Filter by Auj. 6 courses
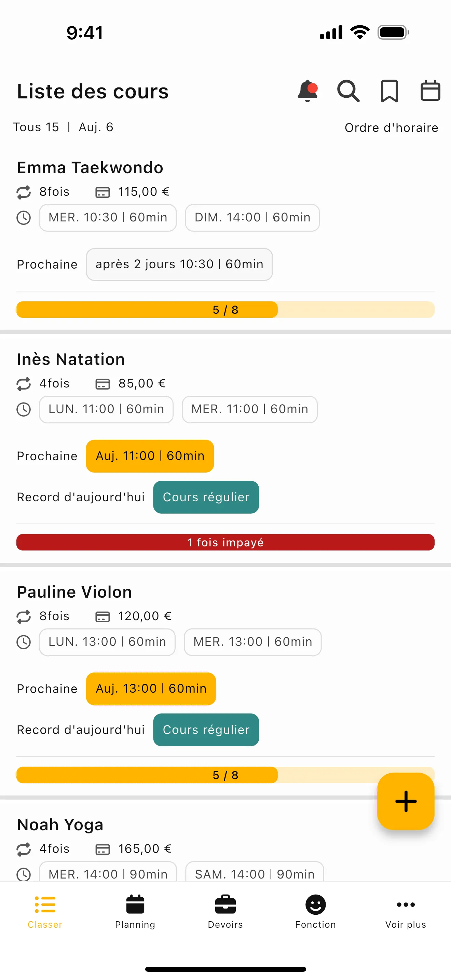This screenshot has height=980, width=451. (x=96, y=127)
